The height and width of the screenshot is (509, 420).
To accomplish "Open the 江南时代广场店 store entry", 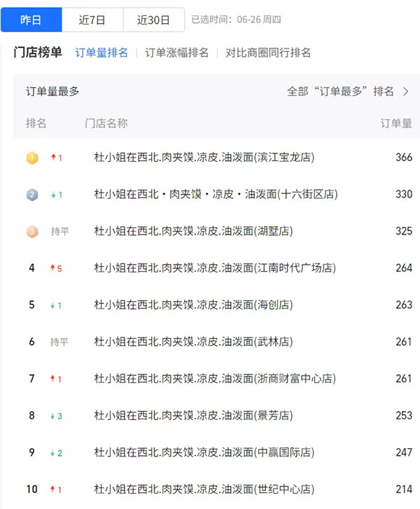I will pos(215,268).
